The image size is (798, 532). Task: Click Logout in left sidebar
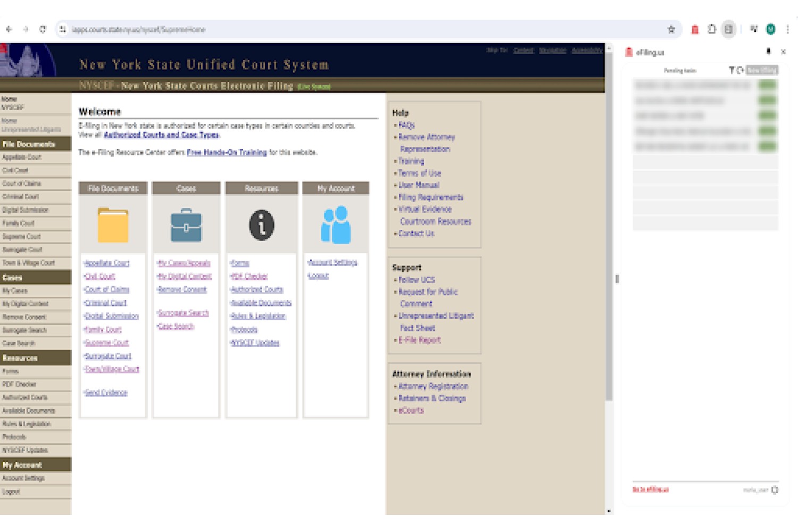(11, 492)
